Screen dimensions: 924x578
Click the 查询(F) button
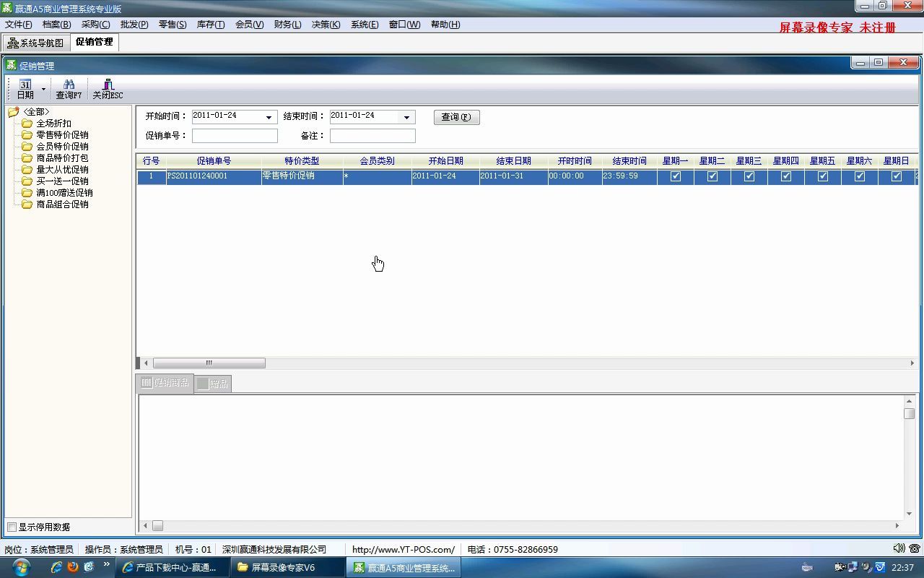tap(456, 117)
